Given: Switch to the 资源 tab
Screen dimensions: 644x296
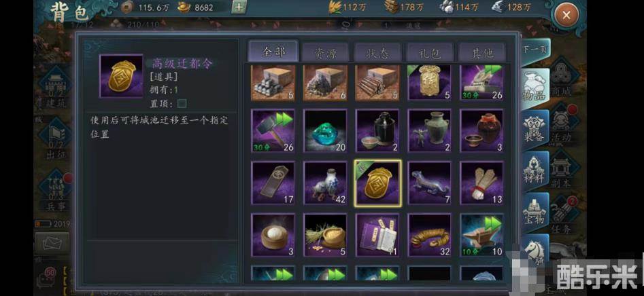Looking at the screenshot, I should pyautogui.click(x=325, y=52).
